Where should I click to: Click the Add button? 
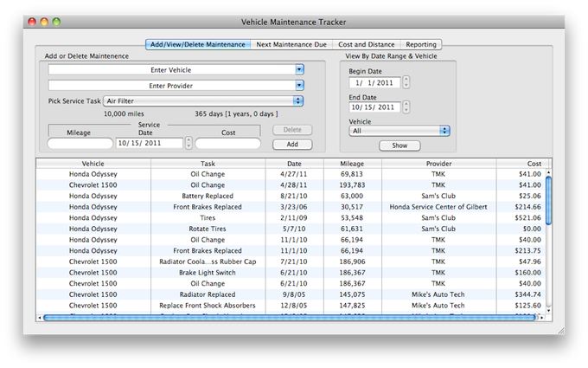(292, 144)
